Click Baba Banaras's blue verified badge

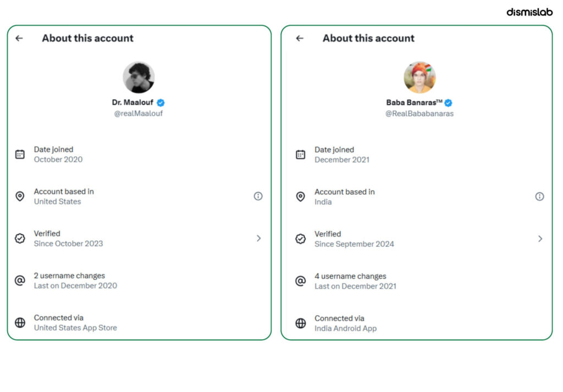pos(448,103)
